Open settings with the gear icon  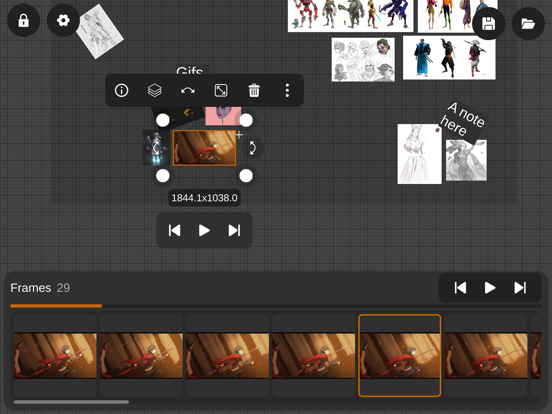pos(63,20)
